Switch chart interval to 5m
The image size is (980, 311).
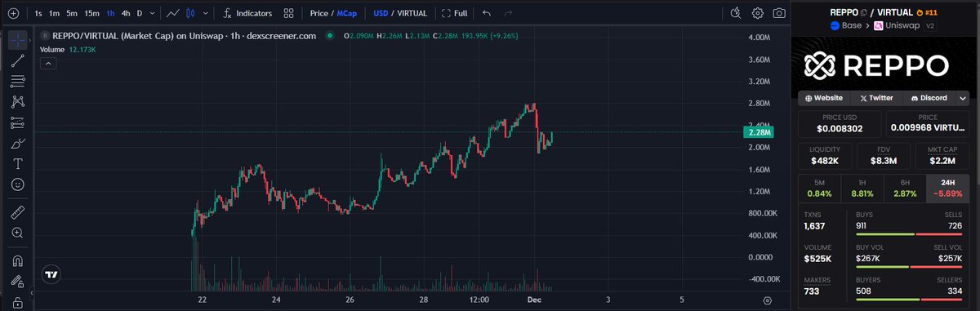point(72,14)
